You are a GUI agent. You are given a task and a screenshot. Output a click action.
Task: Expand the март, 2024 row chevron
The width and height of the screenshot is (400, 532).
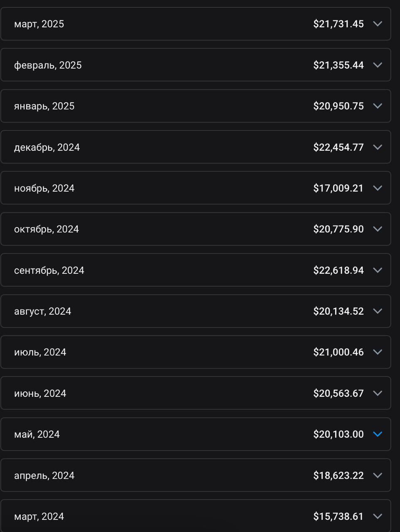click(378, 516)
